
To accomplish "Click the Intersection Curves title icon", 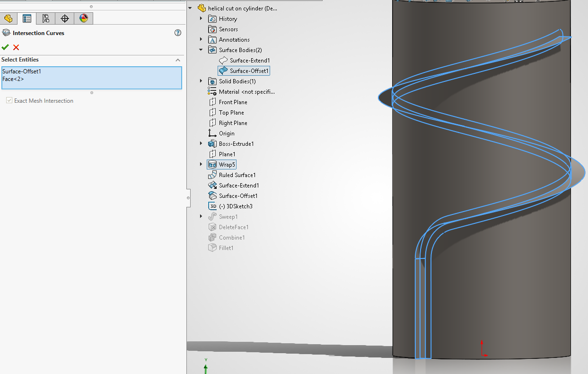I will pyautogui.click(x=6, y=33).
